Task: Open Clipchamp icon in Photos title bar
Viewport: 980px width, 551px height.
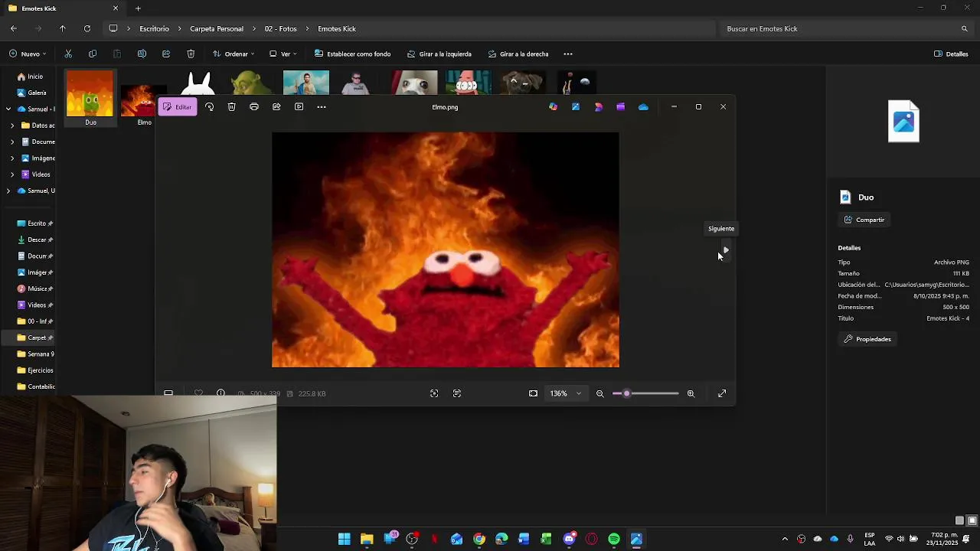Action: tap(620, 107)
